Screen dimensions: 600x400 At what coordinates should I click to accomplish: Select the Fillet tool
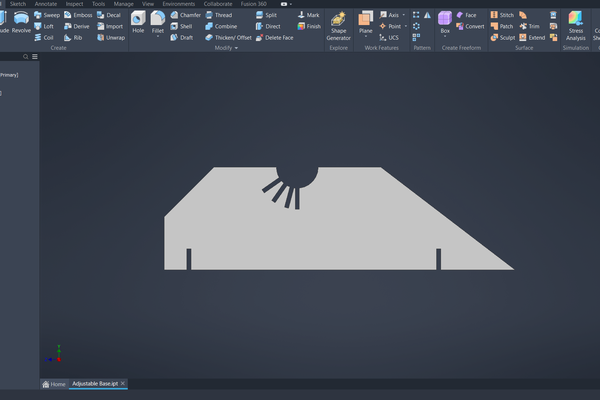158,22
